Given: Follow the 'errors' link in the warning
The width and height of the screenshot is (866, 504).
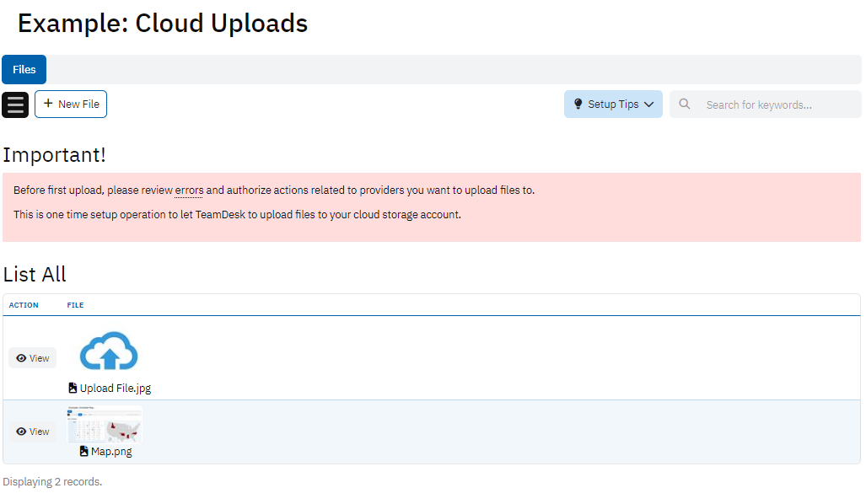Looking at the screenshot, I should point(189,190).
